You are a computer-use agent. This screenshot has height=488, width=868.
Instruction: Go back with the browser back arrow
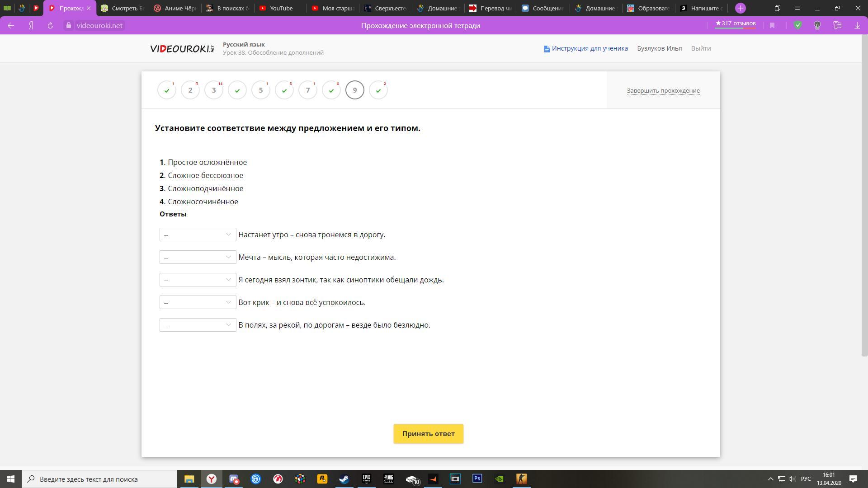click(x=11, y=26)
